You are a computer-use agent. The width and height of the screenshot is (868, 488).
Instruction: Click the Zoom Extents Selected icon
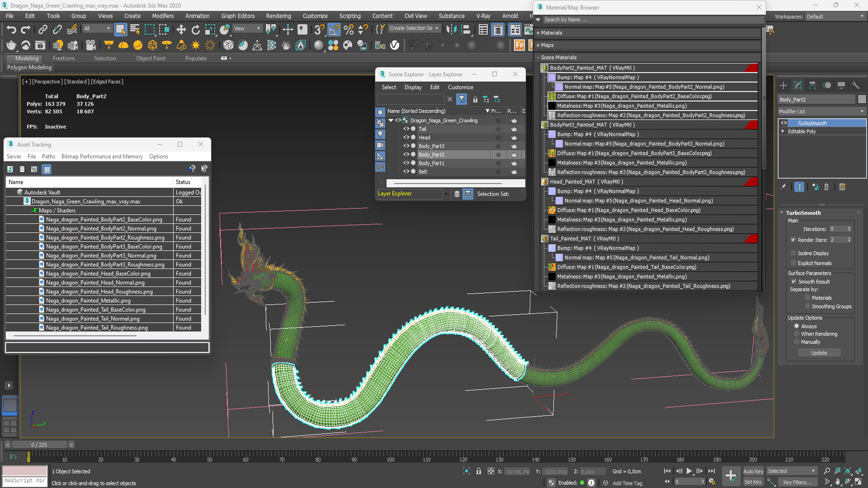pyautogui.click(x=848, y=471)
